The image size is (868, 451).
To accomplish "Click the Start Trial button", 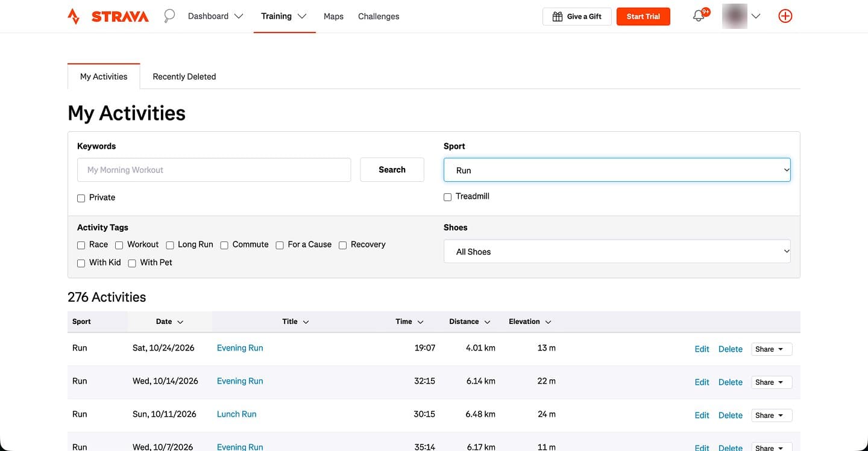I will coord(643,16).
